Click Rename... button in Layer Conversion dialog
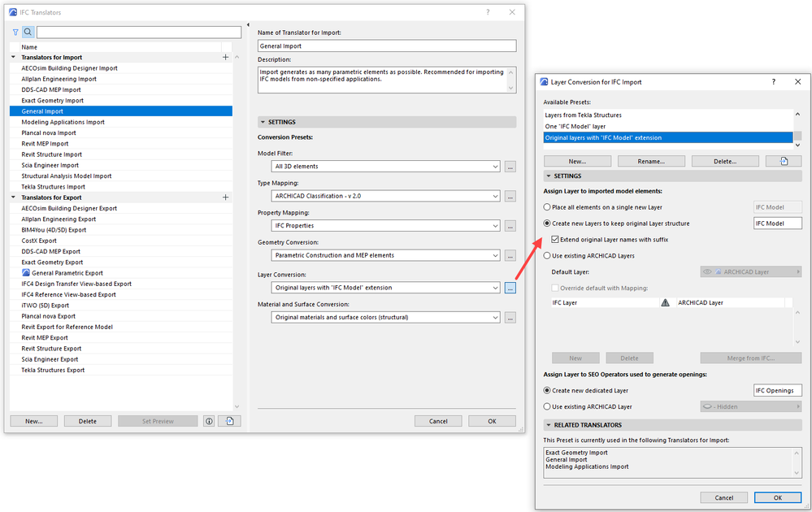This screenshot has height=512, width=812. click(x=651, y=162)
